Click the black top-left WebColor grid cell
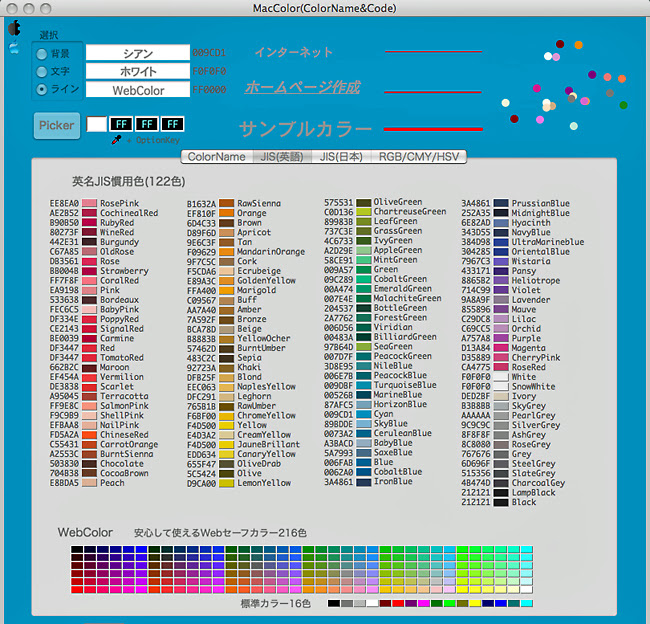This screenshot has width=650, height=624. click(x=77, y=549)
